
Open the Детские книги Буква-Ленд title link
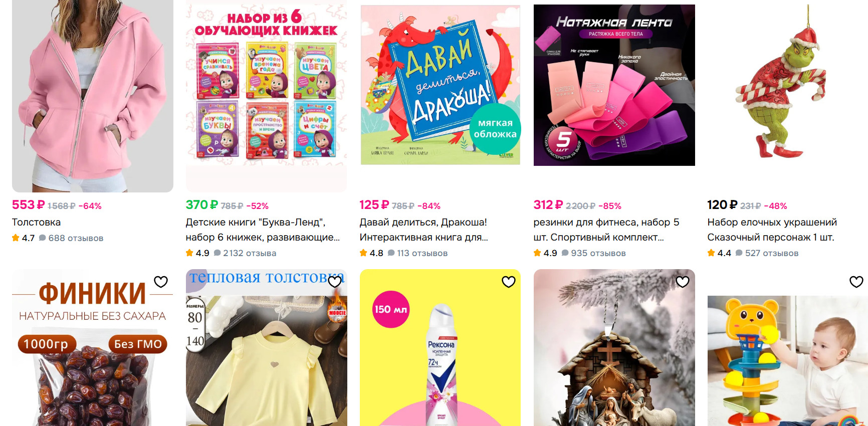[x=263, y=230]
